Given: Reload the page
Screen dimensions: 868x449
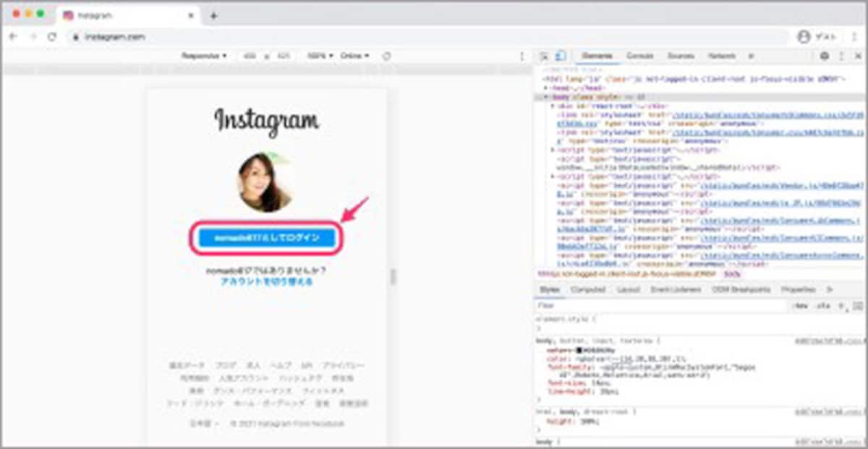Looking at the screenshot, I should pyautogui.click(x=52, y=36).
